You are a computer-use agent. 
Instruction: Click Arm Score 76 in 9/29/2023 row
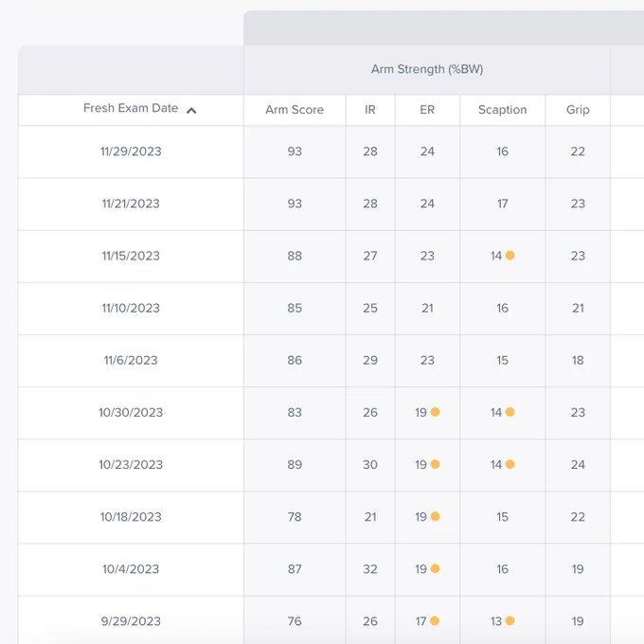pos(295,621)
